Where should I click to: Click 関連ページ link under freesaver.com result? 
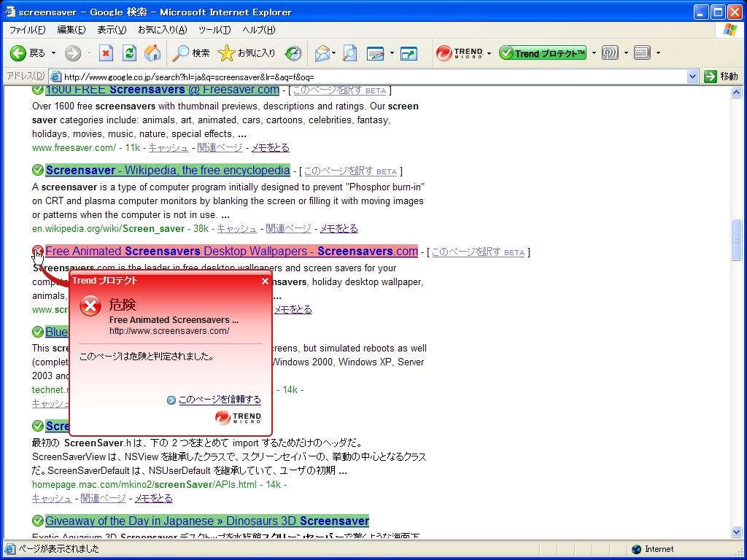click(x=220, y=147)
